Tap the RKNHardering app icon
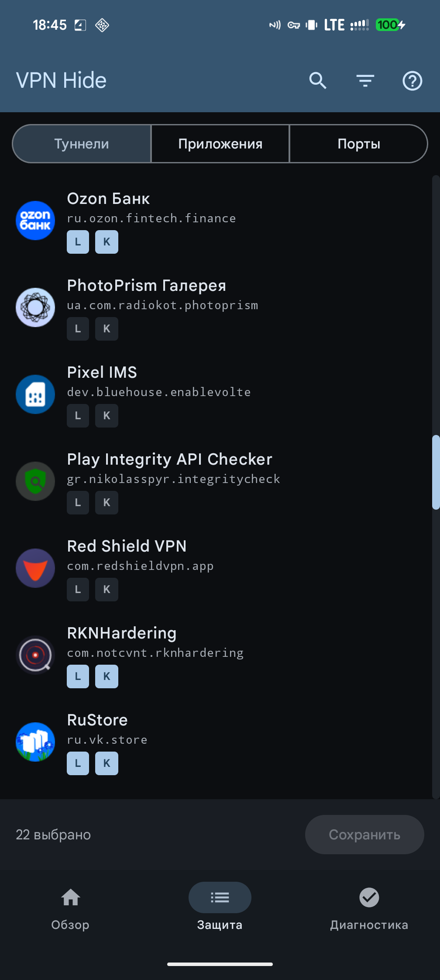Image resolution: width=440 pixels, height=980 pixels. click(35, 655)
